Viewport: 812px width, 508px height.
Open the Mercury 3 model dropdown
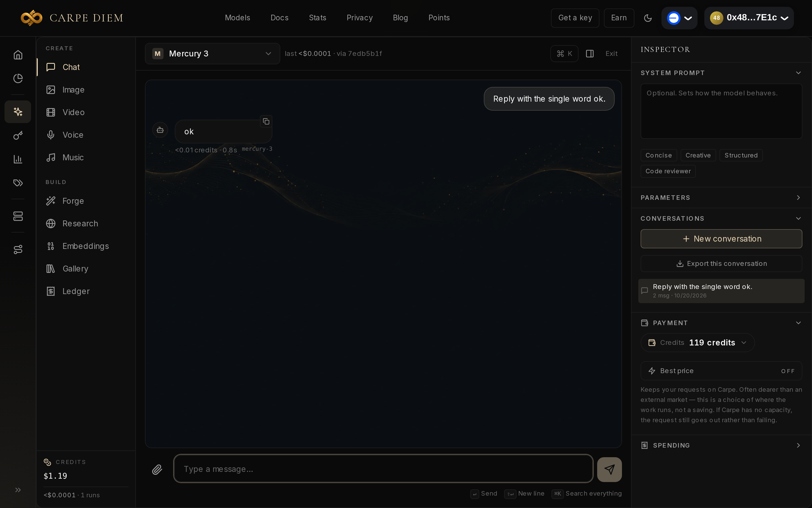pos(212,53)
